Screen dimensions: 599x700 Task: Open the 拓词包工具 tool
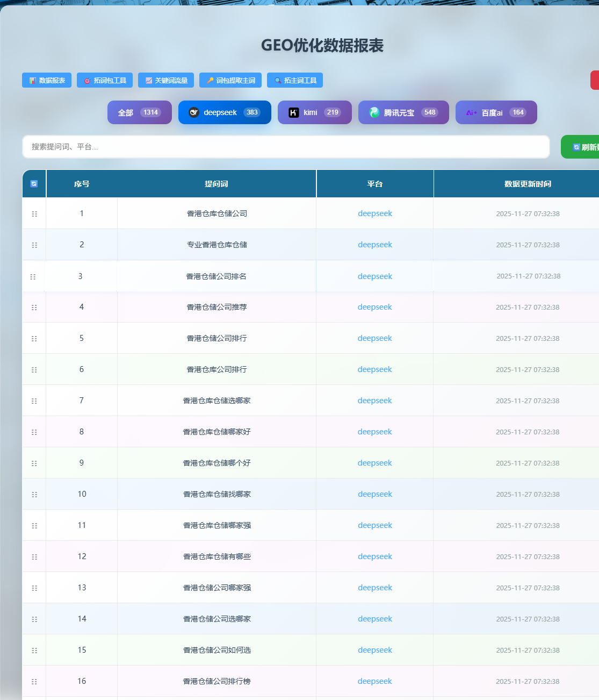(105, 80)
